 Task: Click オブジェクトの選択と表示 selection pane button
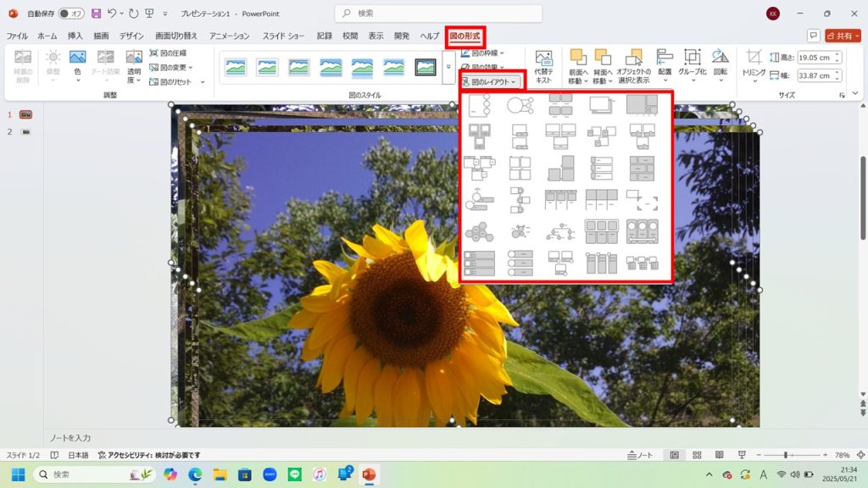(x=633, y=65)
